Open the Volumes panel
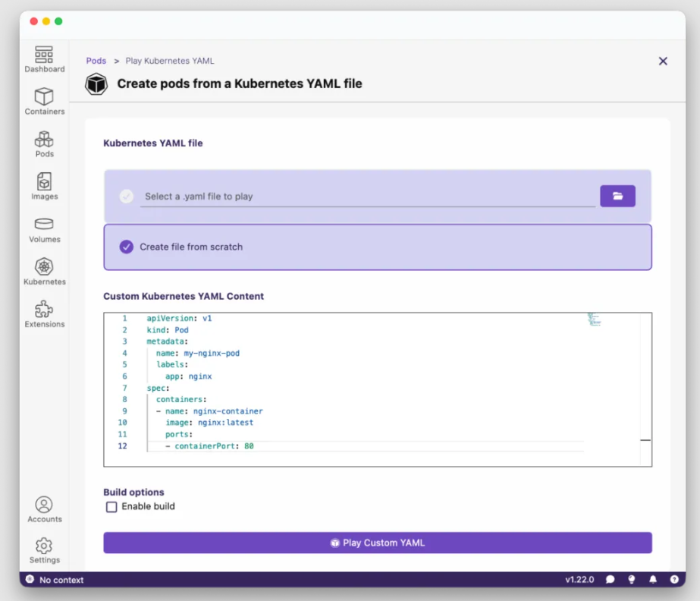The height and width of the screenshot is (601, 700). (44, 228)
